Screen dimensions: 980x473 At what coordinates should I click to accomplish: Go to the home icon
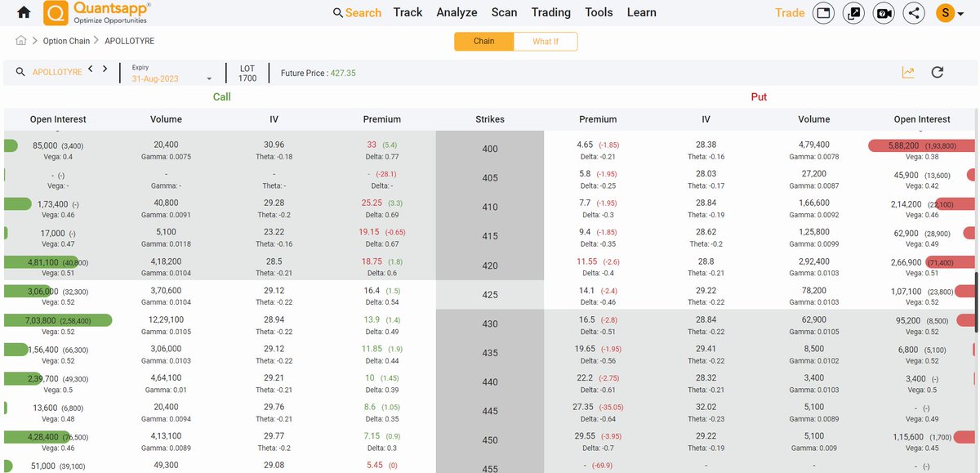click(24, 12)
